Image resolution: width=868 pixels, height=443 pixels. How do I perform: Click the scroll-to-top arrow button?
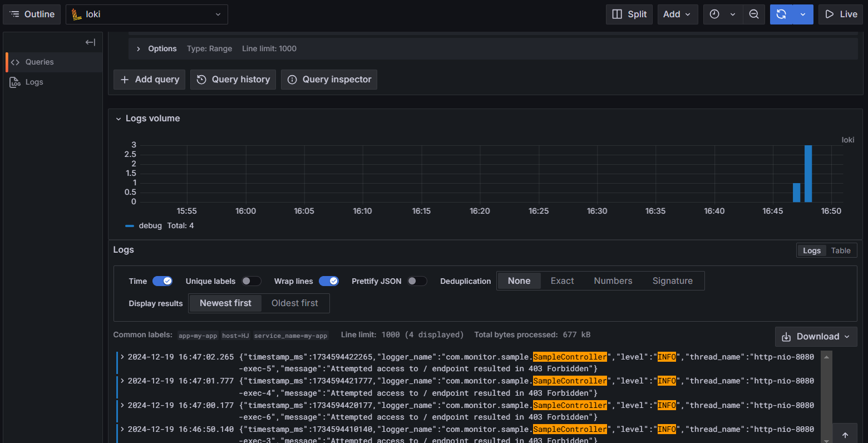(845, 435)
